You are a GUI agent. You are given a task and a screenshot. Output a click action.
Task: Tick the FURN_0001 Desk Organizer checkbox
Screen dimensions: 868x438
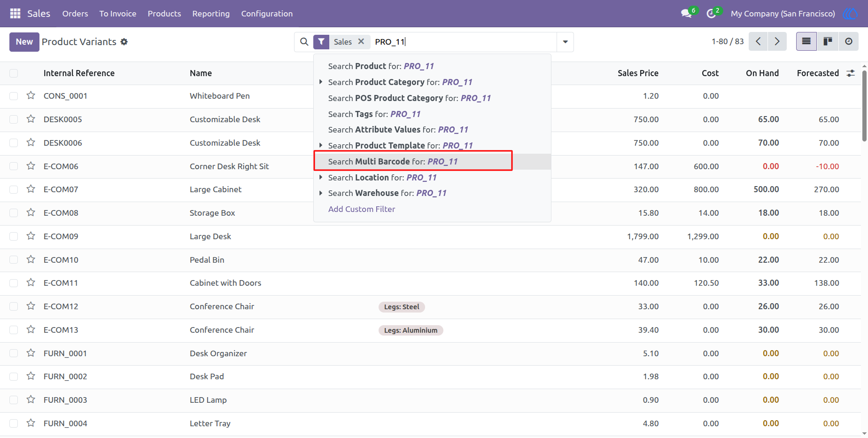point(14,353)
